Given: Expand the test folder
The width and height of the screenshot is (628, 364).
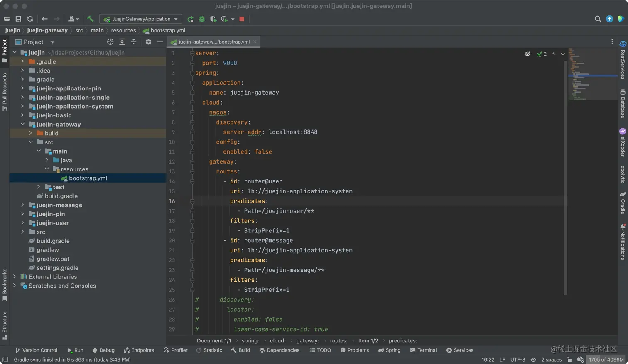Looking at the screenshot, I should (x=39, y=187).
